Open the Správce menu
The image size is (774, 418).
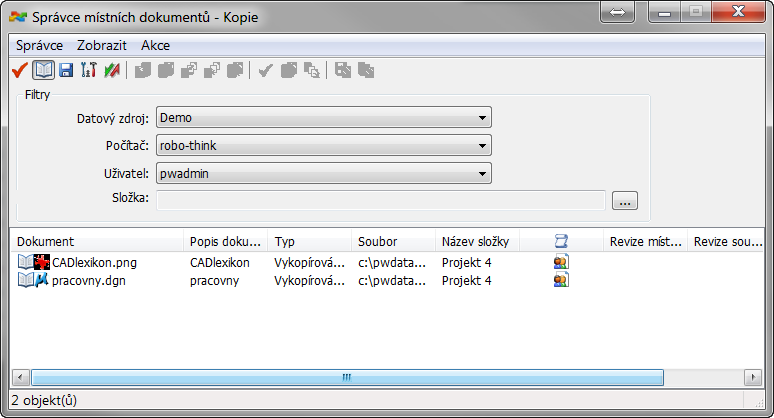coord(40,45)
